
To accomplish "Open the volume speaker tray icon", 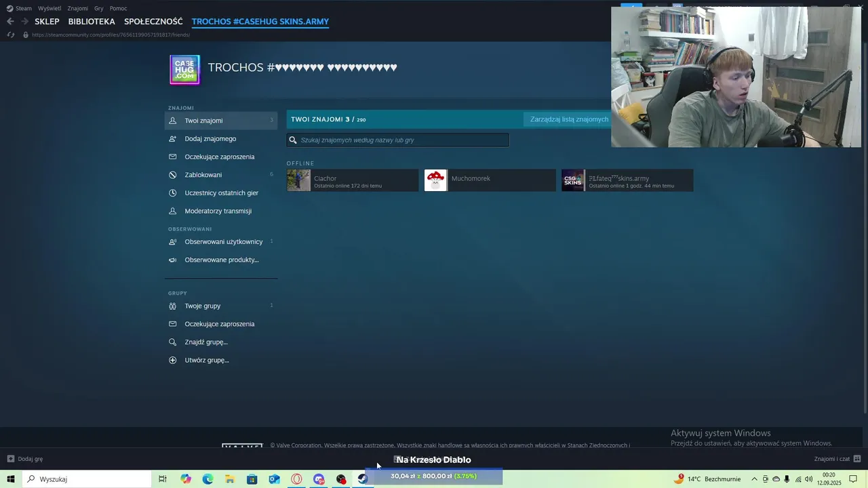I will pos(808,479).
